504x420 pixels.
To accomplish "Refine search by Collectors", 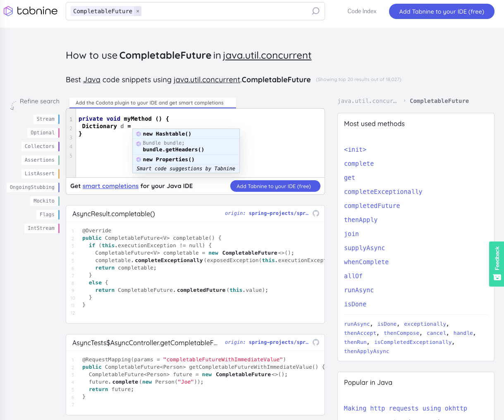I will (x=40, y=146).
